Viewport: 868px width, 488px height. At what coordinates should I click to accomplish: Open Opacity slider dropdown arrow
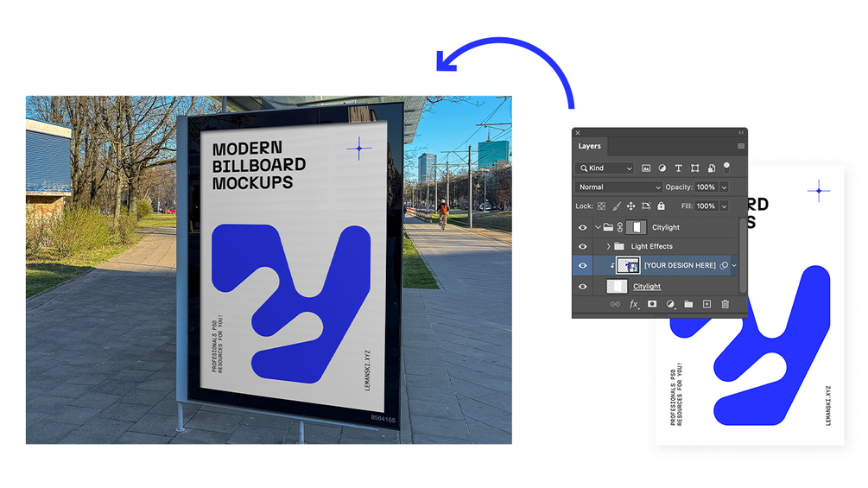coord(724,187)
